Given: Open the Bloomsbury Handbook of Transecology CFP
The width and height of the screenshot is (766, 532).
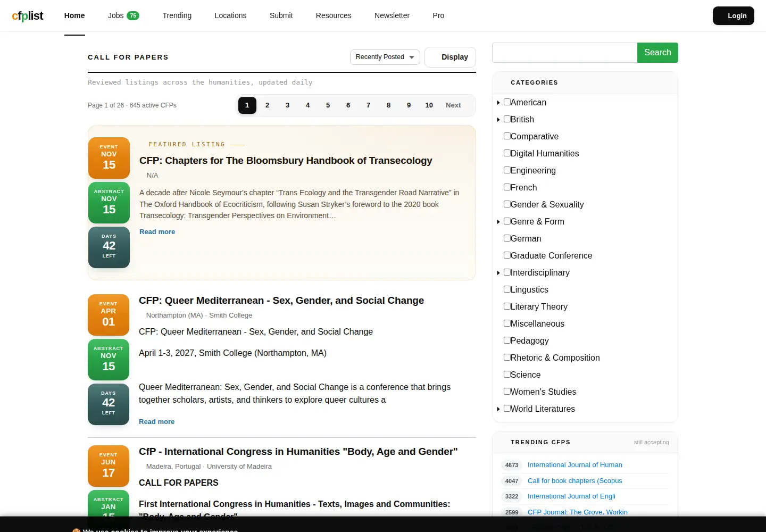Looking at the screenshot, I should tap(286, 161).
